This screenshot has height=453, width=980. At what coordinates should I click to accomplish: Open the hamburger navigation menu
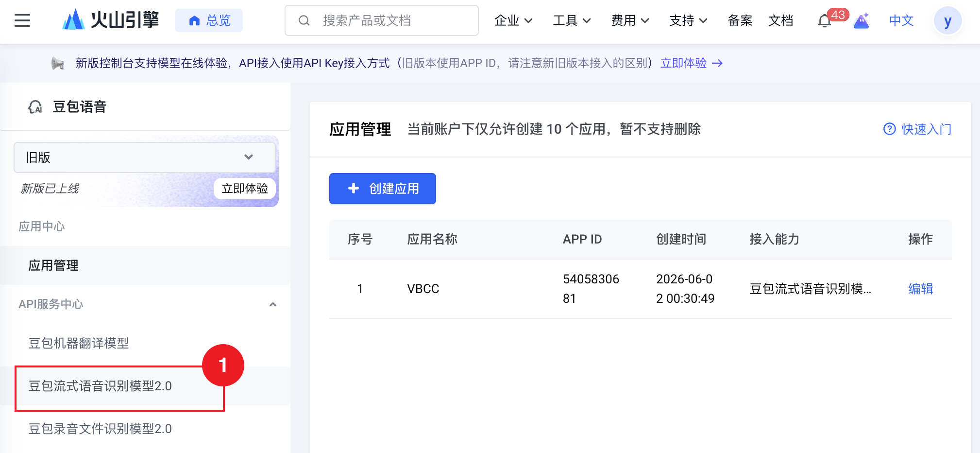coord(22,20)
